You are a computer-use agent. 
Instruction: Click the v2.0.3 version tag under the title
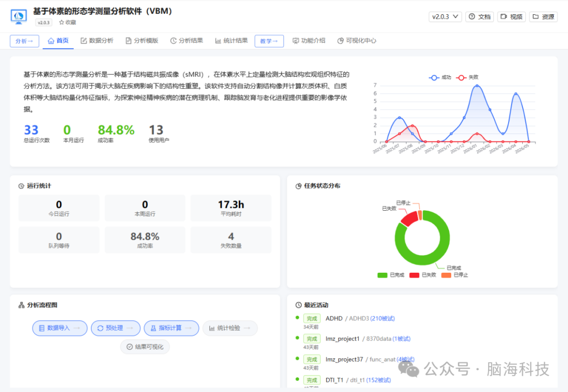pyautogui.click(x=44, y=23)
